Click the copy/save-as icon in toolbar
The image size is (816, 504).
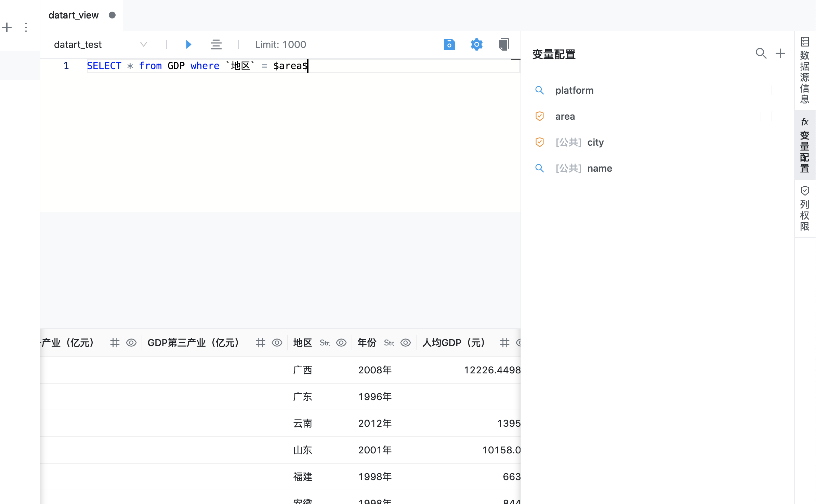504,44
